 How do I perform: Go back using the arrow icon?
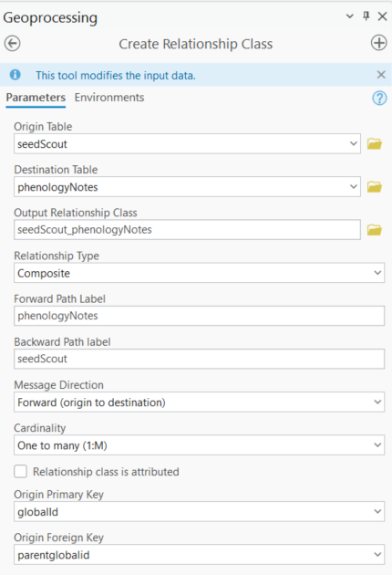click(x=12, y=44)
